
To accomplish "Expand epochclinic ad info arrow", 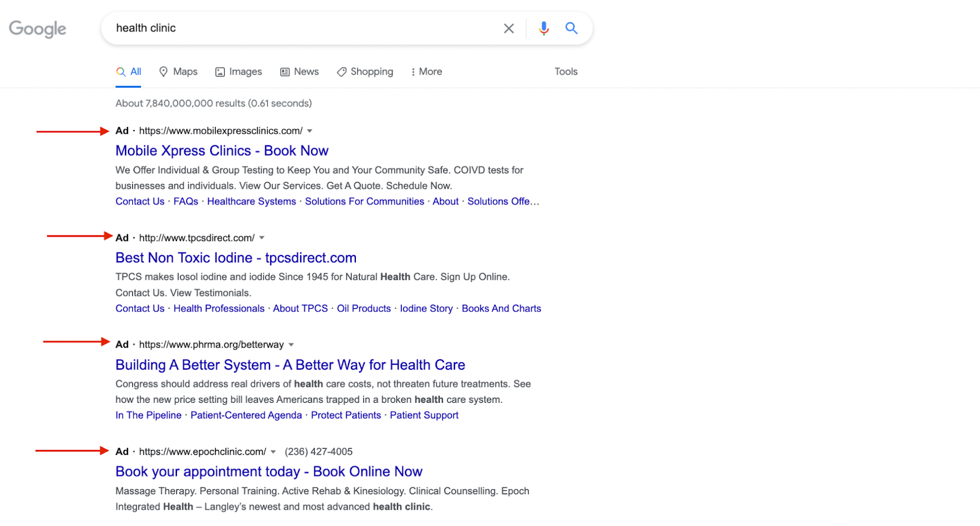I will (x=273, y=452).
